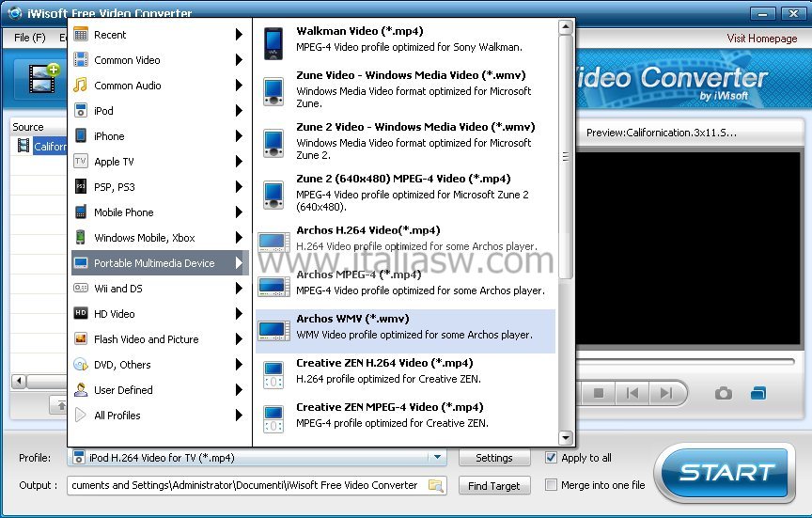Click the preview progress slider
This screenshot has height=518, width=812.
(x=686, y=362)
